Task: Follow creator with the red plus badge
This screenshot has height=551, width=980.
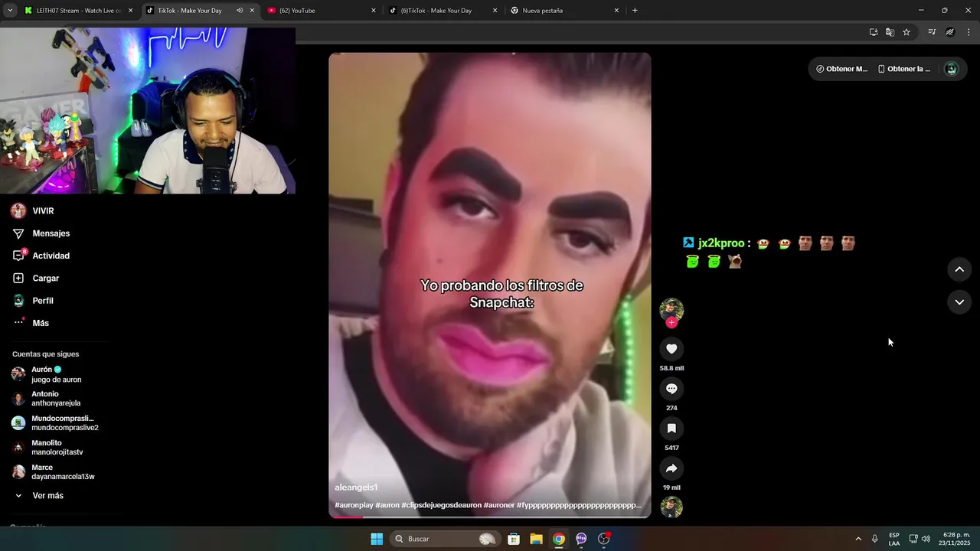Action: [x=671, y=323]
